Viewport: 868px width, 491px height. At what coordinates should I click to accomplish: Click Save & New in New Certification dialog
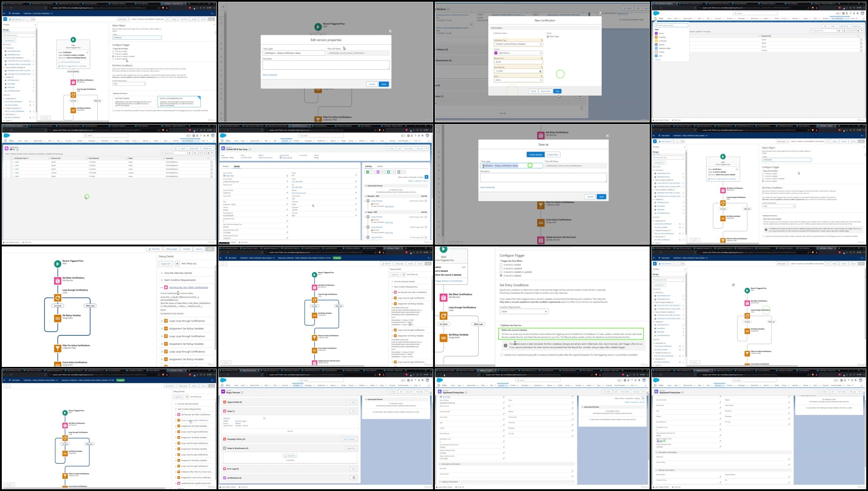point(545,91)
